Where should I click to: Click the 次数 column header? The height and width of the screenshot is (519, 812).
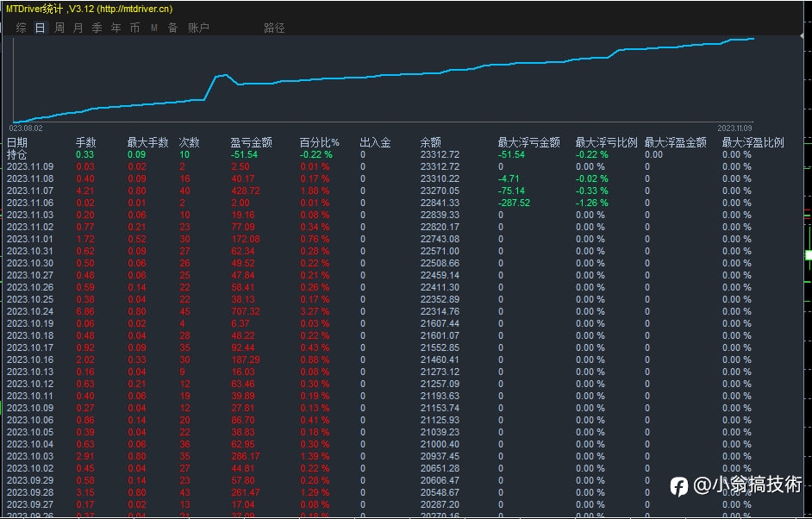tap(190, 142)
